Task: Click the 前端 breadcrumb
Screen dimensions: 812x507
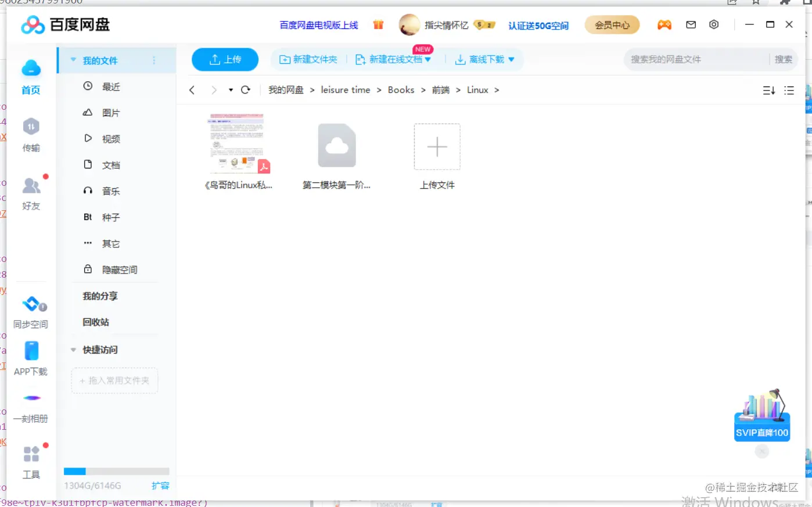Action: (x=441, y=90)
